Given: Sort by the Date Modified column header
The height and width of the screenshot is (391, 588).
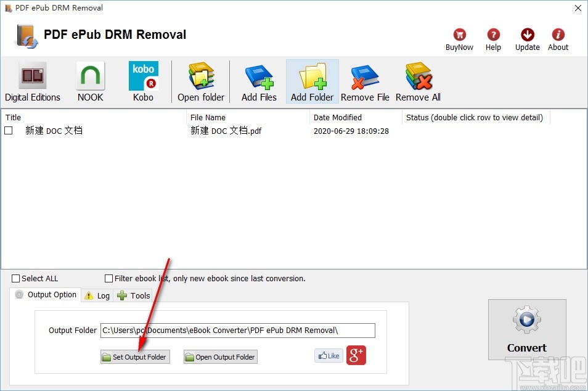Looking at the screenshot, I should (356, 117).
